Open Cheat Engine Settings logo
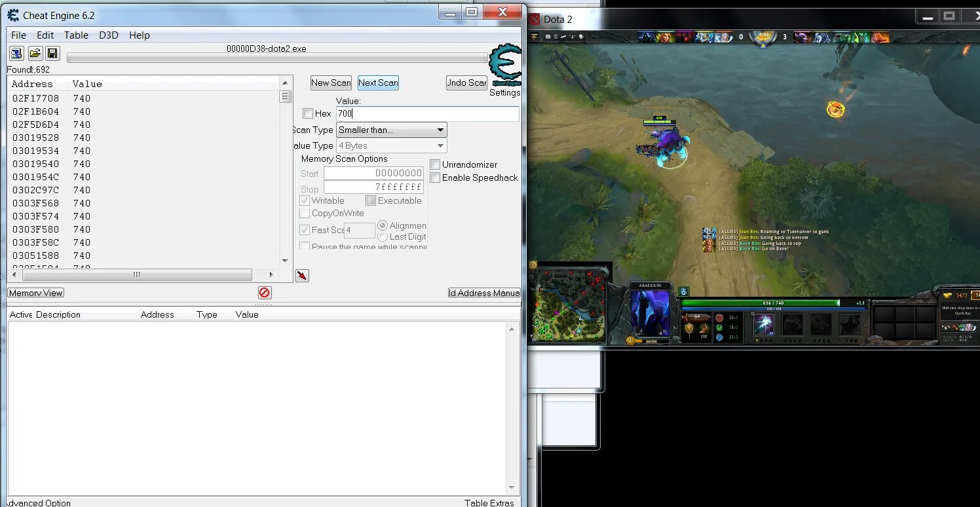The width and height of the screenshot is (980, 507). click(x=505, y=66)
